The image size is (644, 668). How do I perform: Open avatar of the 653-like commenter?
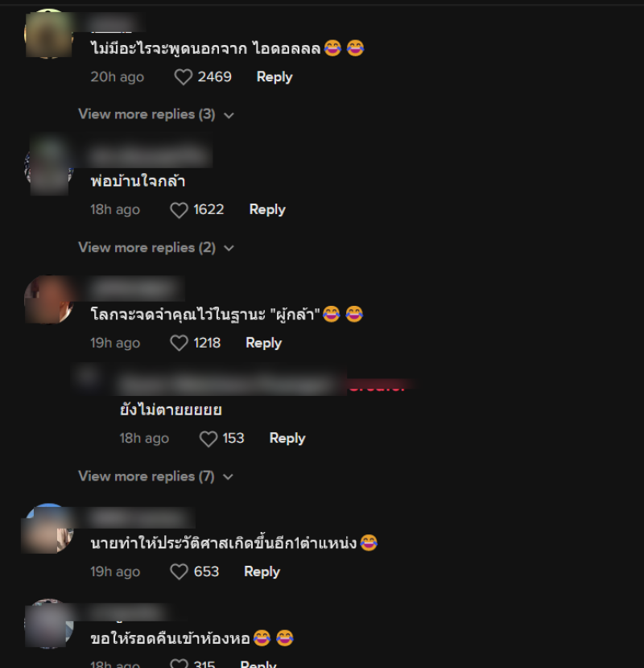coord(48,528)
